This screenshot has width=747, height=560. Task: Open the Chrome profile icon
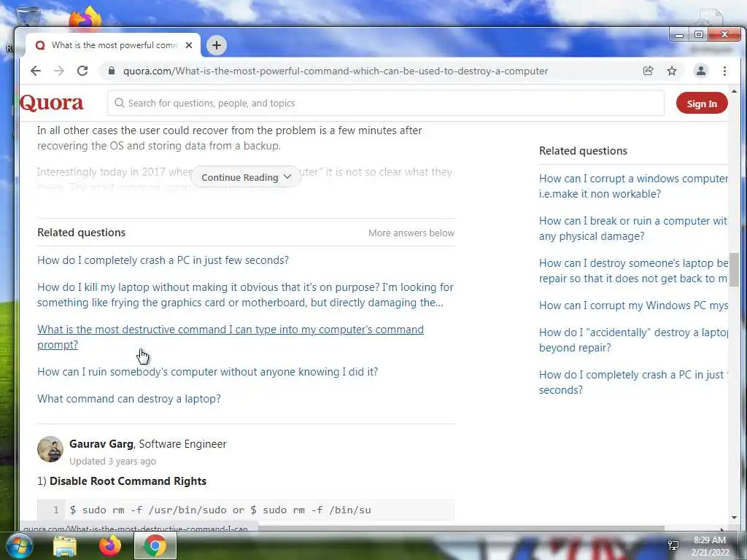tap(701, 71)
